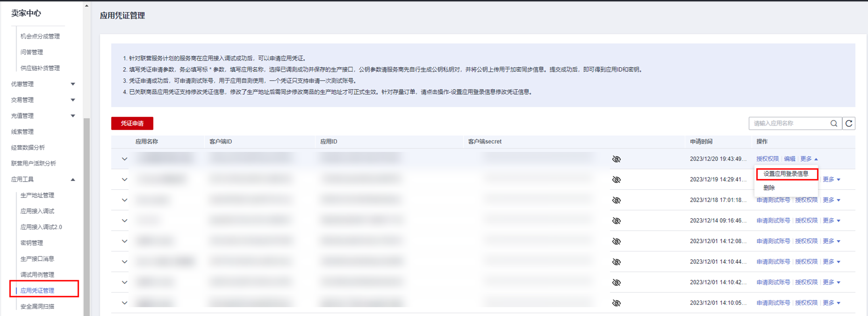Screen dimensions: 868x316
Task: Click 编辑 link in first row
Action: [x=789, y=159]
